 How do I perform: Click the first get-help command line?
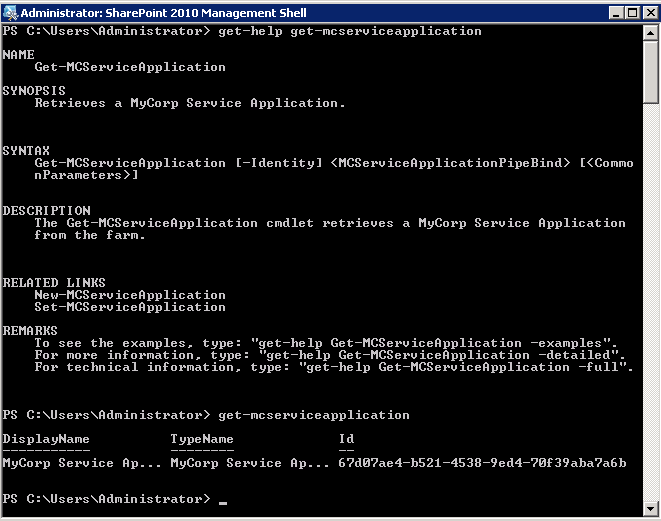(344, 31)
